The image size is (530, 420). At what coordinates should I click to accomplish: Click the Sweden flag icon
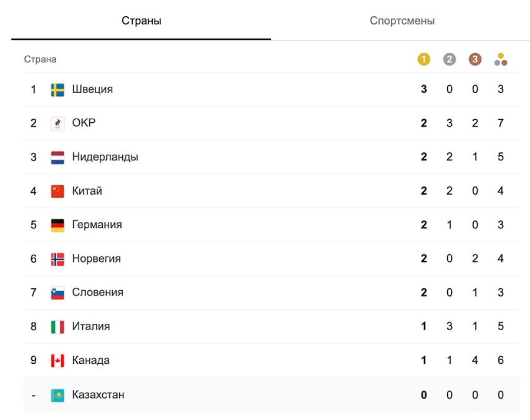point(58,90)
